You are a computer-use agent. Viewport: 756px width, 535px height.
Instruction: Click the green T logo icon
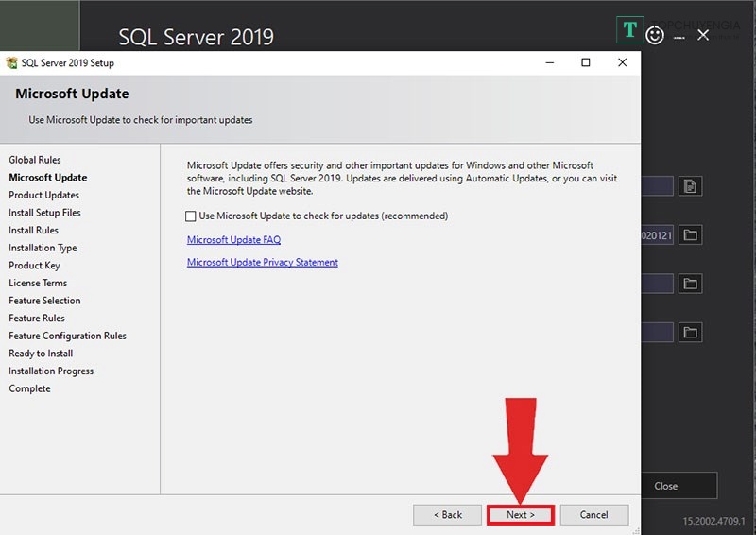[629, 30]
